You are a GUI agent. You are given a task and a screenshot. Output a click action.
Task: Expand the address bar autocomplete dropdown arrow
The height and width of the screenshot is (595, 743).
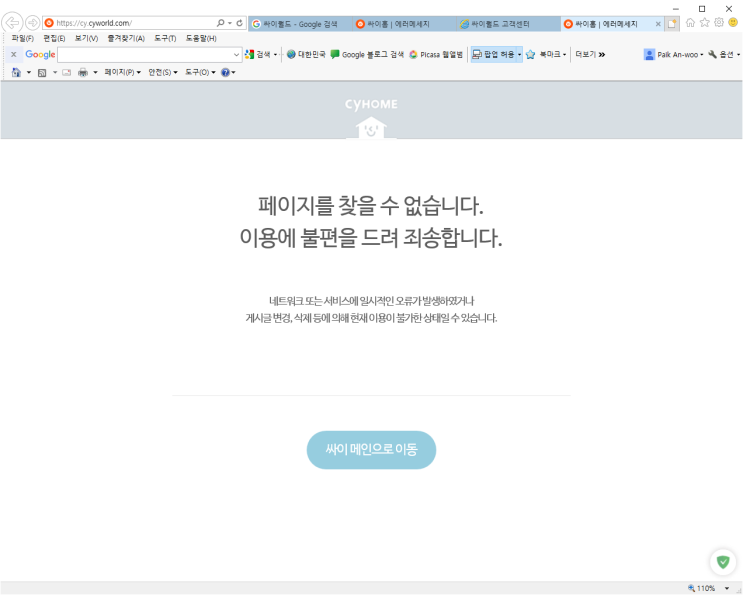[x=230, y=23]
